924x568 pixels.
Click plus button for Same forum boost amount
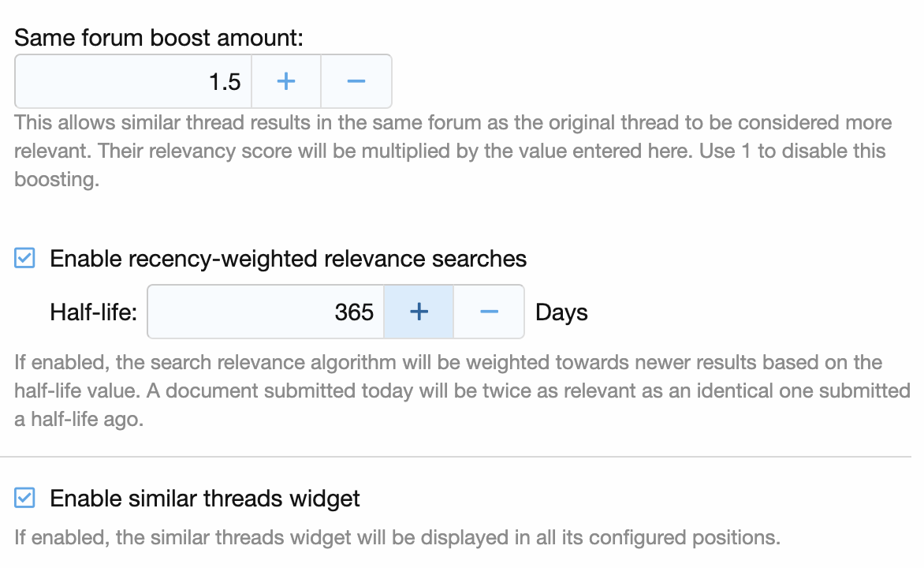pyautogui.click(x=286, y=81)
